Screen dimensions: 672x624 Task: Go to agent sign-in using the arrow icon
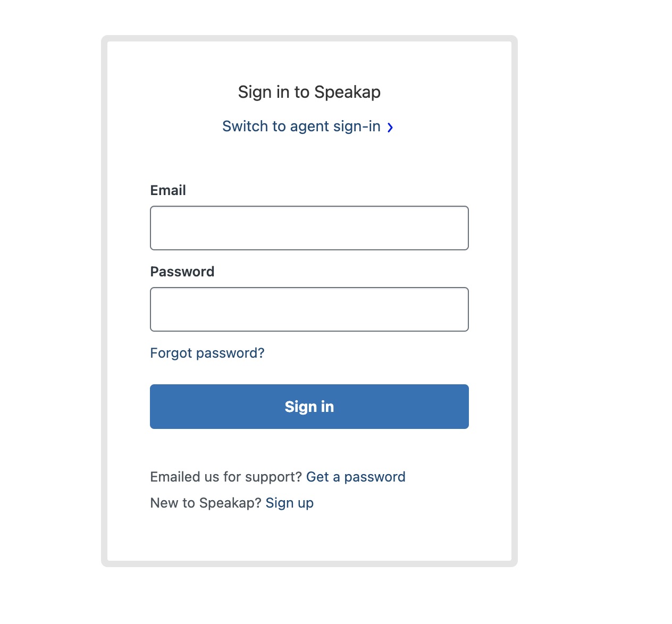[390, 127]
